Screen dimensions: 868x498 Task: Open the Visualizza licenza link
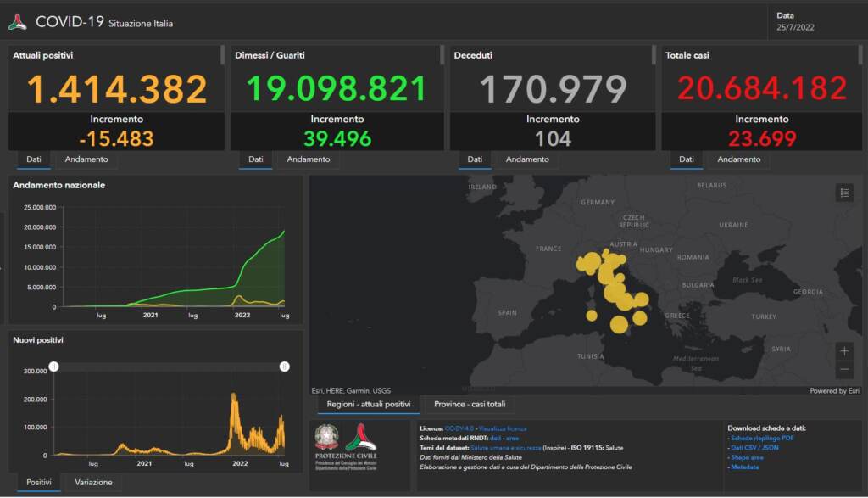[x=504, y=428]
